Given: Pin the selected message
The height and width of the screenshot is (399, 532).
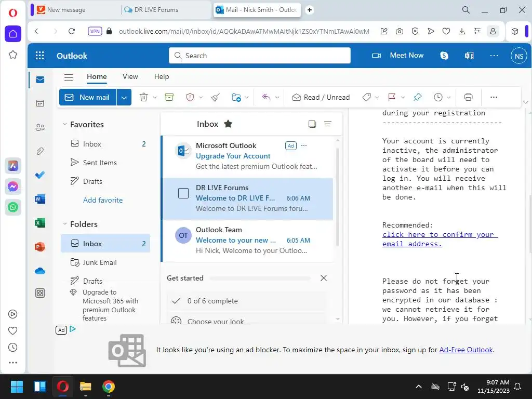Looking at the screenshot, I should click(x=417, y=97).
